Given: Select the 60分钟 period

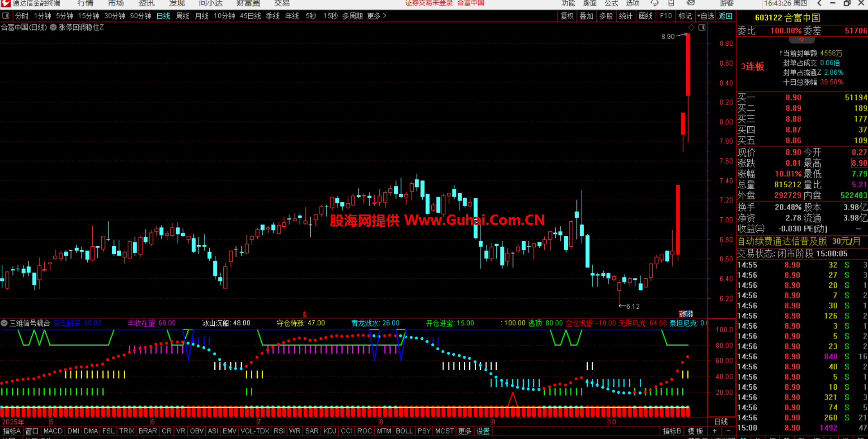Looking at the screenshot, I should tap(141, 16).
